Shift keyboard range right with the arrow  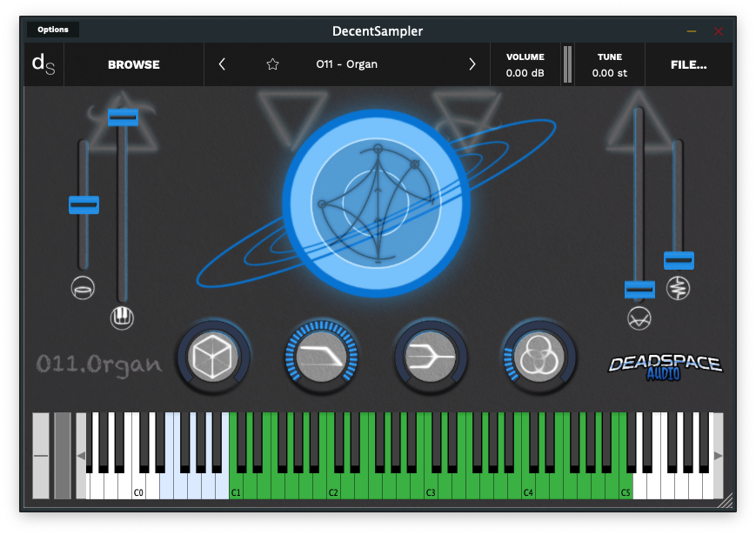[x=718, y=456]
